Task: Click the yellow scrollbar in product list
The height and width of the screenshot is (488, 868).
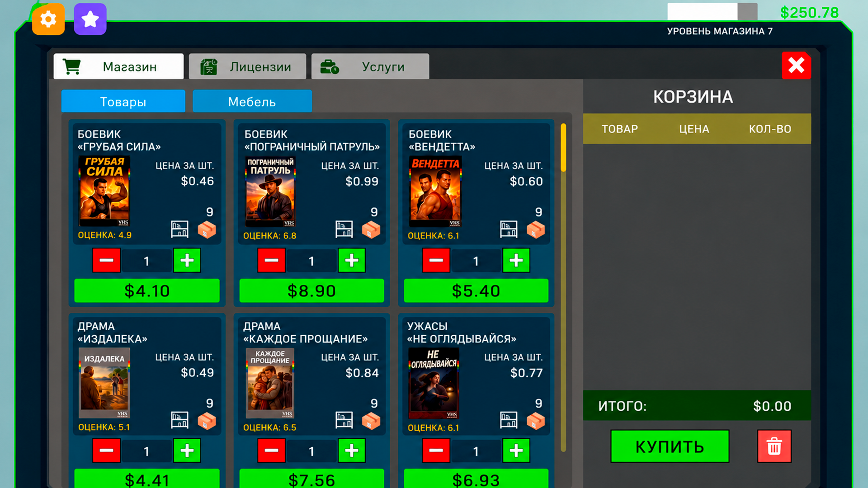Action: [563, 148]
